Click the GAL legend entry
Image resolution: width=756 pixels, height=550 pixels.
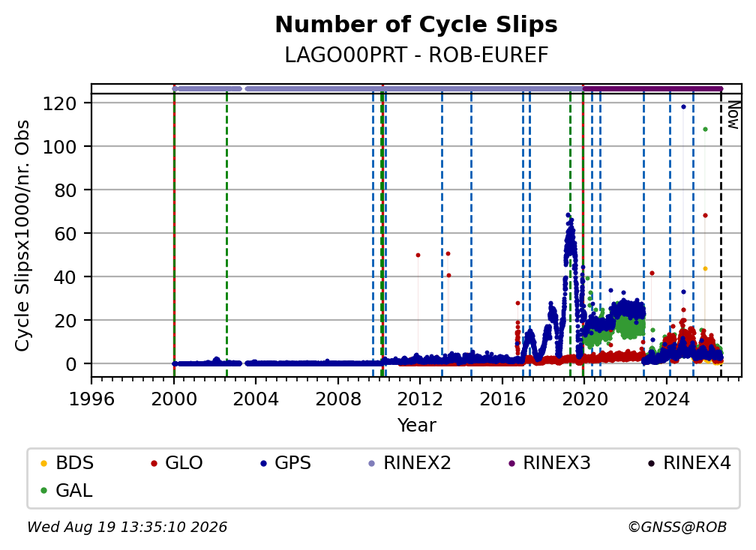[x=67, y=491]
